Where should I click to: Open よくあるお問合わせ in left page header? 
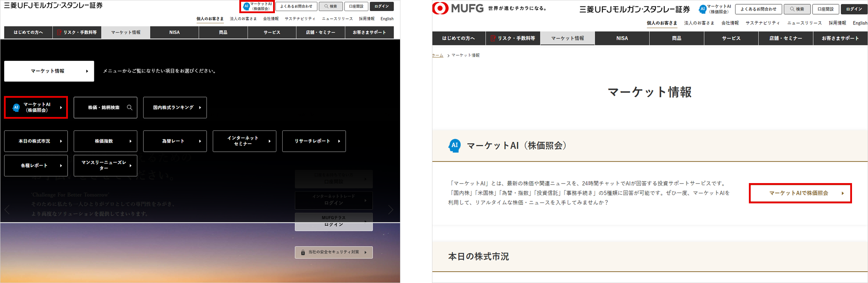[x=296, y=6]
